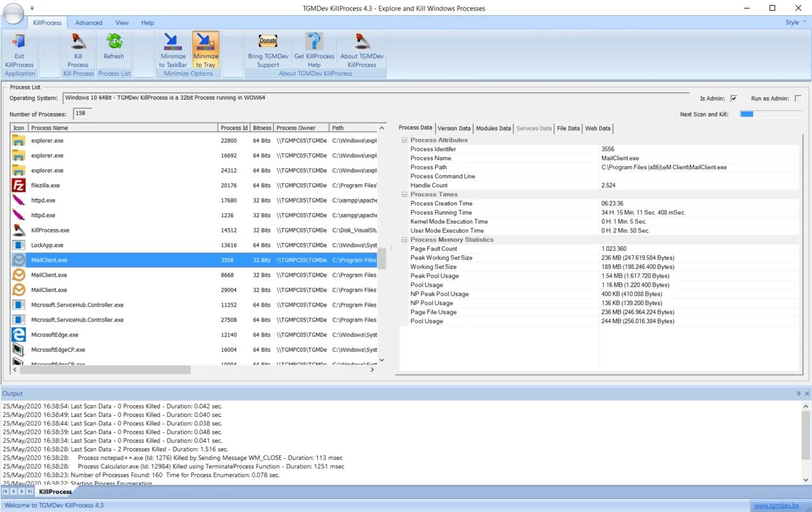The height and width of the screenshot is (512, 812).
Task: Switch to the Modules Data tab
Action: 493,128
